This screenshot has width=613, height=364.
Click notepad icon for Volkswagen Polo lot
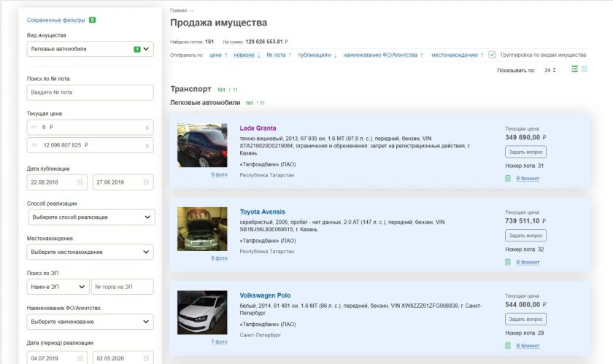tap(508, 345)
